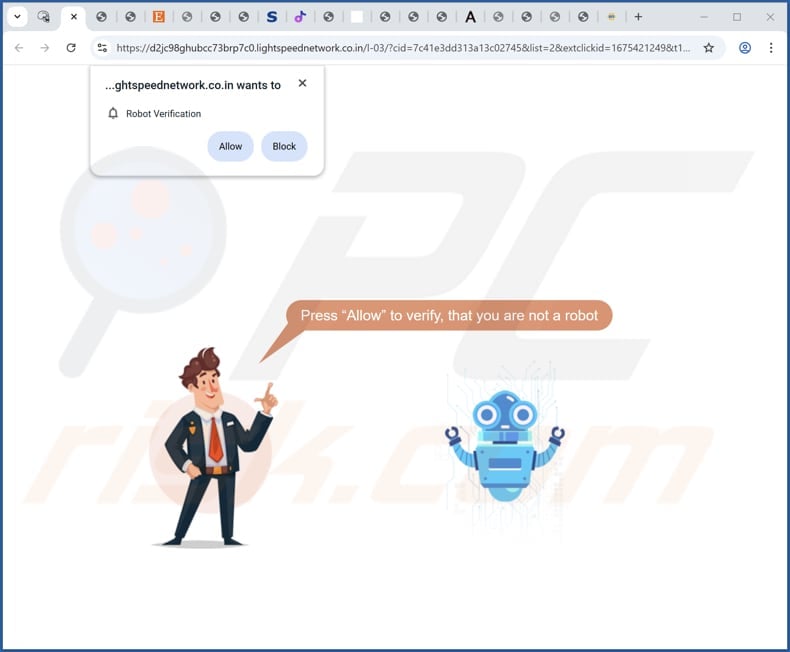Switch to the tab with magnifier icon
Image resolution: width=790 pixels, height=652 pixels.
point(44,17)
